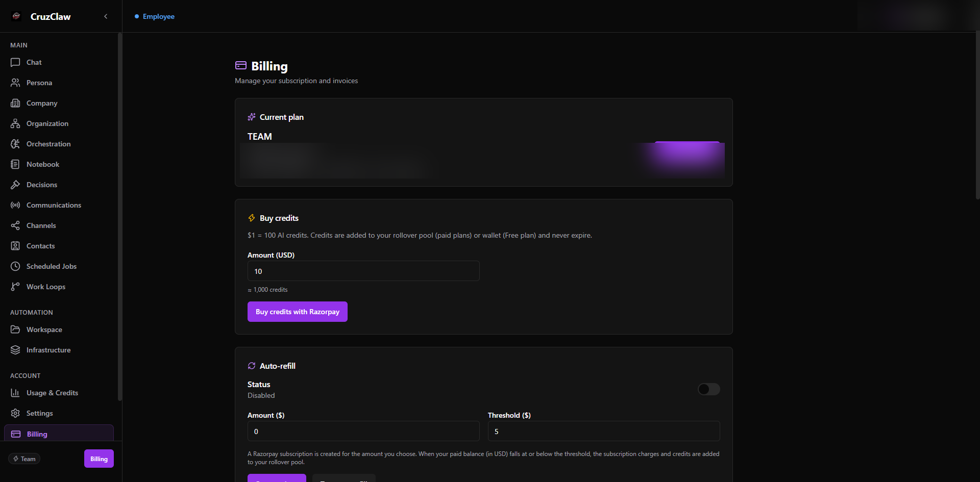Image resolution: width=980 pixels, height=482 pixels.
Task: Click the Contacts icon in sidebar
Action: pyautogui.click(x=15, y=246)
